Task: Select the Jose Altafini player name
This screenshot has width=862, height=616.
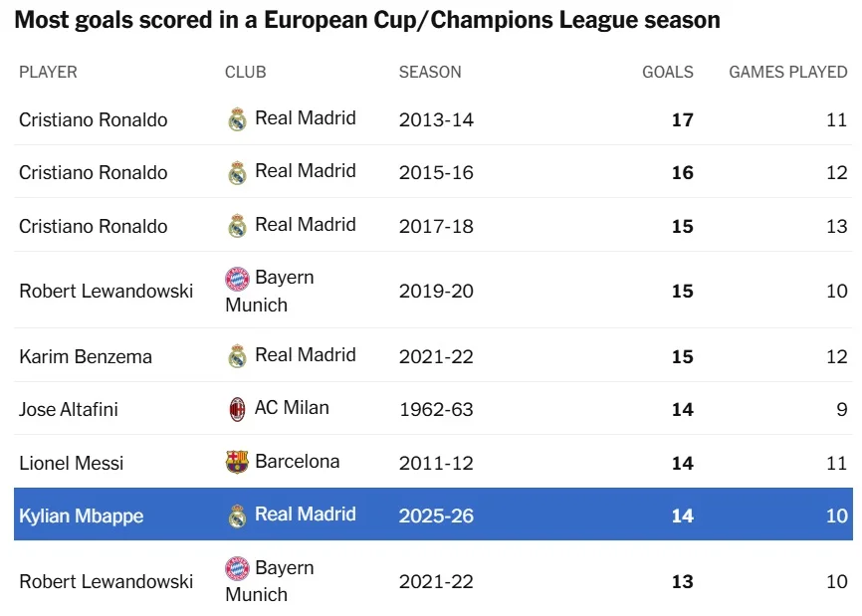Action: point(69,409)
